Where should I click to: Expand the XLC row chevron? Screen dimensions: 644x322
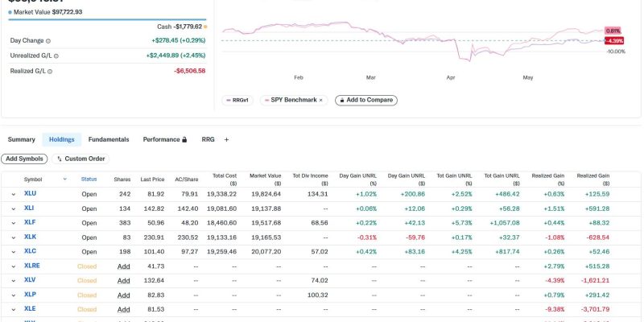click(x=13, y=252)
